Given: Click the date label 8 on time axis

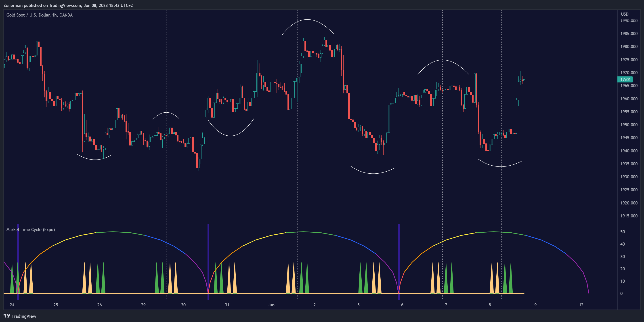Looking at the screenshot, I should (x=490, y=305).
